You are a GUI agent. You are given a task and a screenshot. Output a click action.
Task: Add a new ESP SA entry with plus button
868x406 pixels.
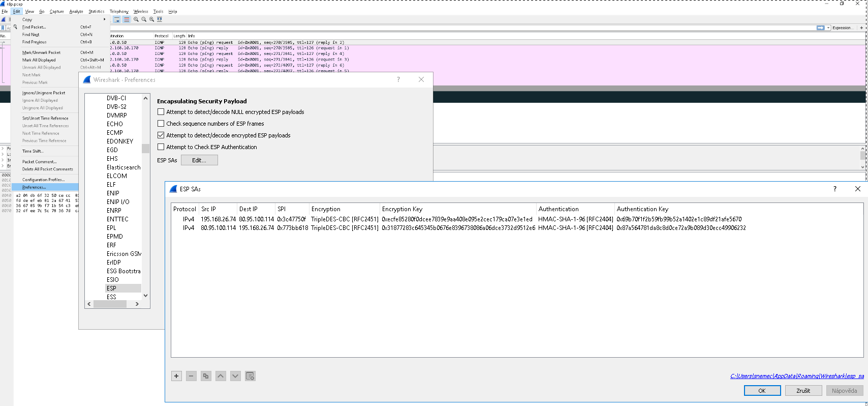pyautogui.click(x=176, y=376)
